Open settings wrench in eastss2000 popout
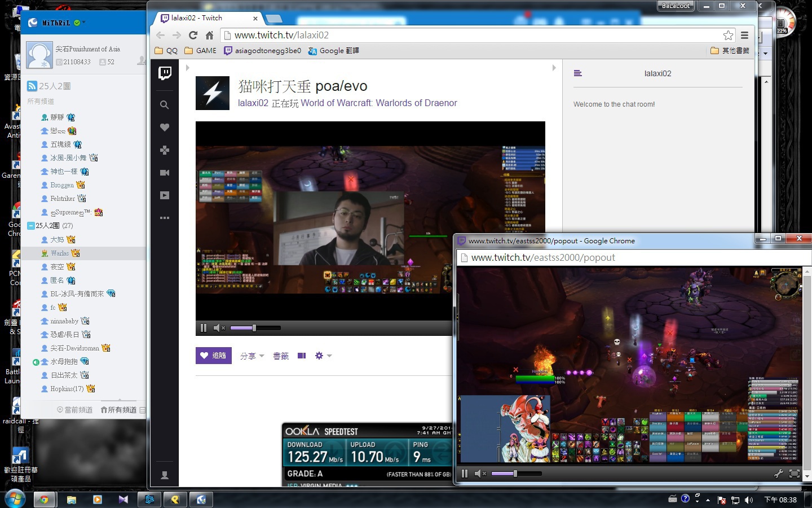Screen dimensions: 812x508 click(x=779, y=474)
